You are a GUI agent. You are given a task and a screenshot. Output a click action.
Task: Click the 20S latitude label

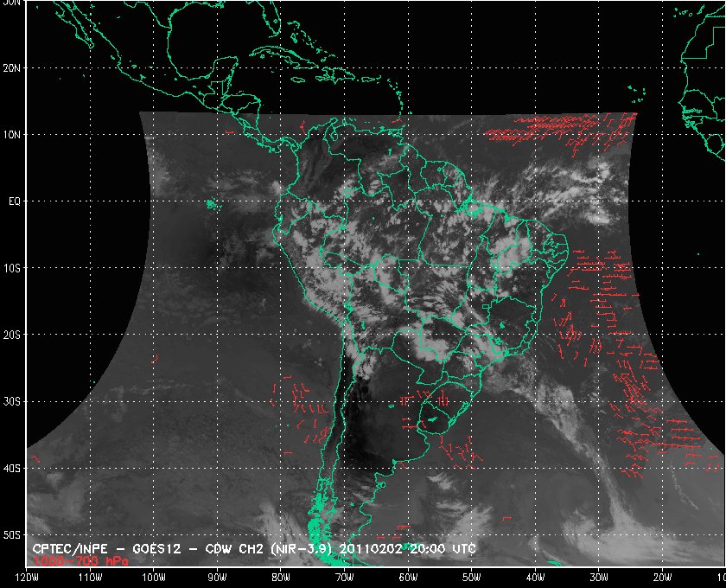11,335
